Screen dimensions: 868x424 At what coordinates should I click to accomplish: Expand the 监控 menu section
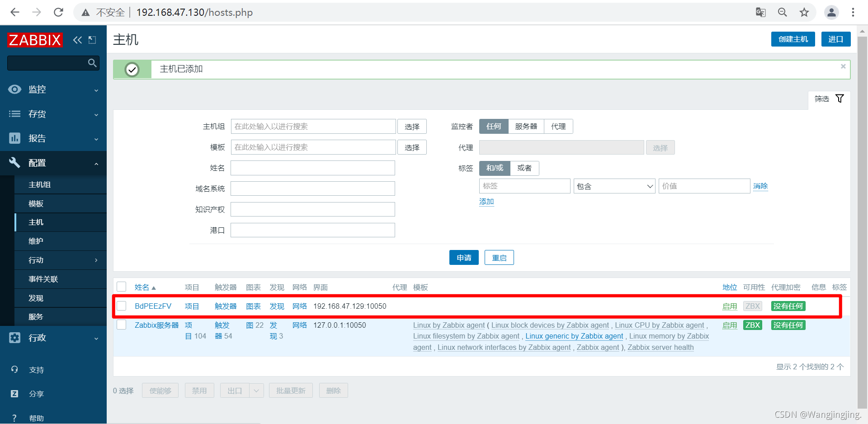click(x=53, y=90)
